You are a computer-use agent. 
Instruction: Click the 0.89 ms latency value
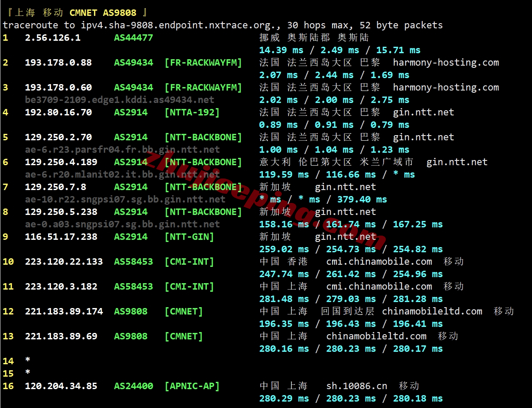(x=278, y=125)
